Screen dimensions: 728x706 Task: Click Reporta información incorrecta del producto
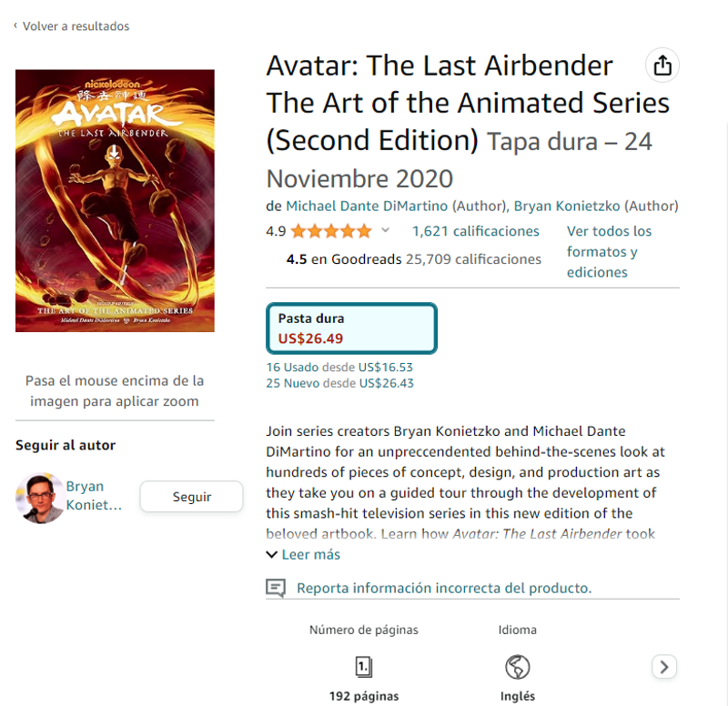pyautogui.click(x=444, y=588)
